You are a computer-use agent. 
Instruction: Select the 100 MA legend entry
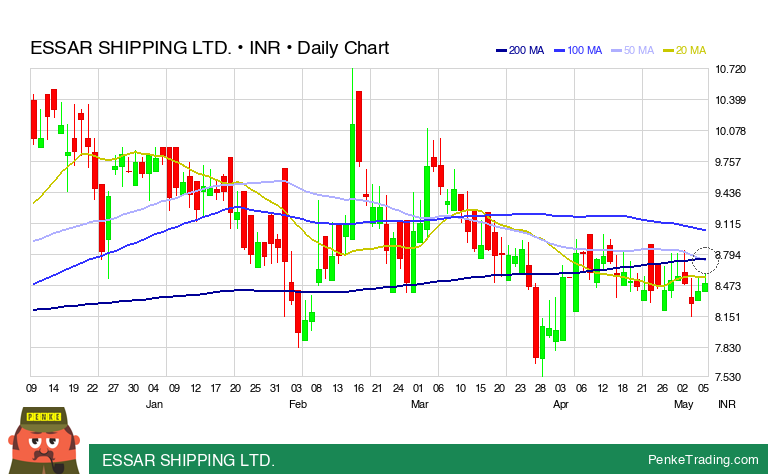coord(578,50)
